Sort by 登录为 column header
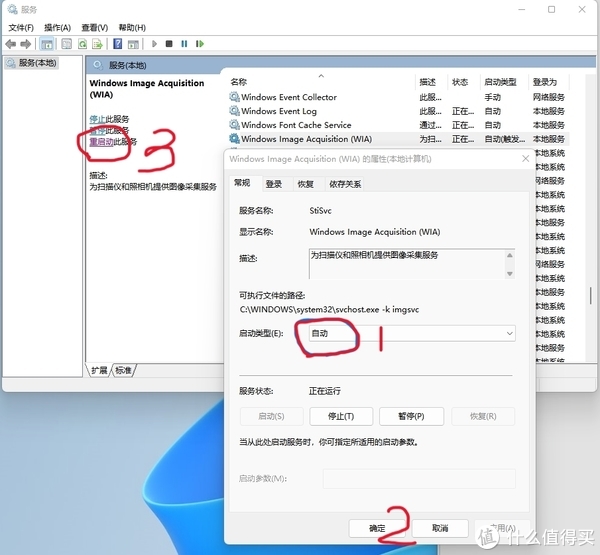This screenshot has height=555, width=600. point(549,82)
